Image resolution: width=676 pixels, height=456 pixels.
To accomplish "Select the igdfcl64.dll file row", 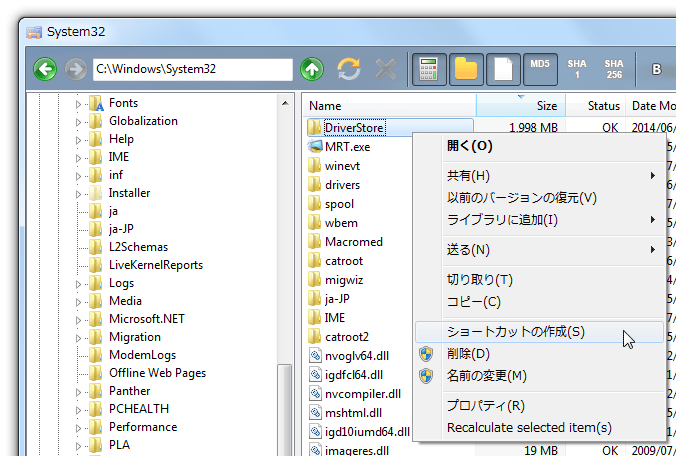I will click(346, 375).
